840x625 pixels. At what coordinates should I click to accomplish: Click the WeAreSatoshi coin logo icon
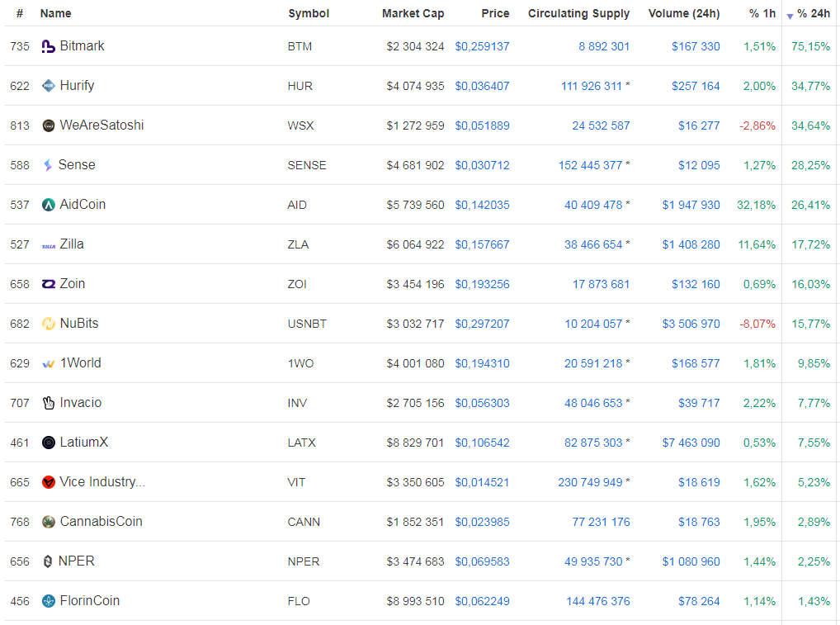click(48, 125)
